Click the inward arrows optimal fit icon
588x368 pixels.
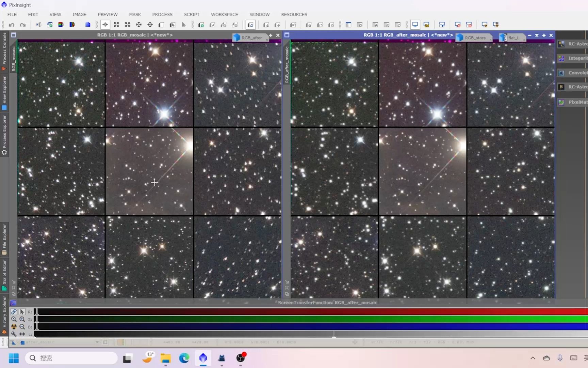tap(128, 25)
